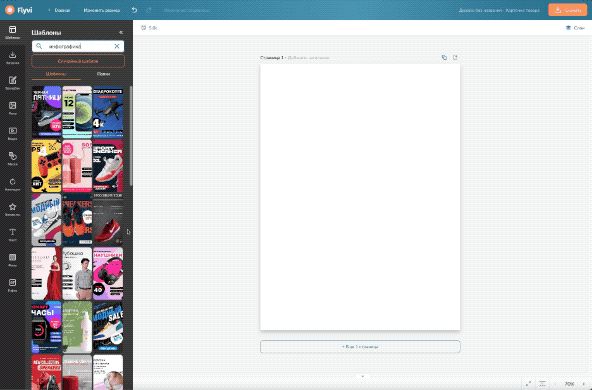Open the uploads sidebar icon with download arrow
The image size is (592, 390).
click(12, 57)
